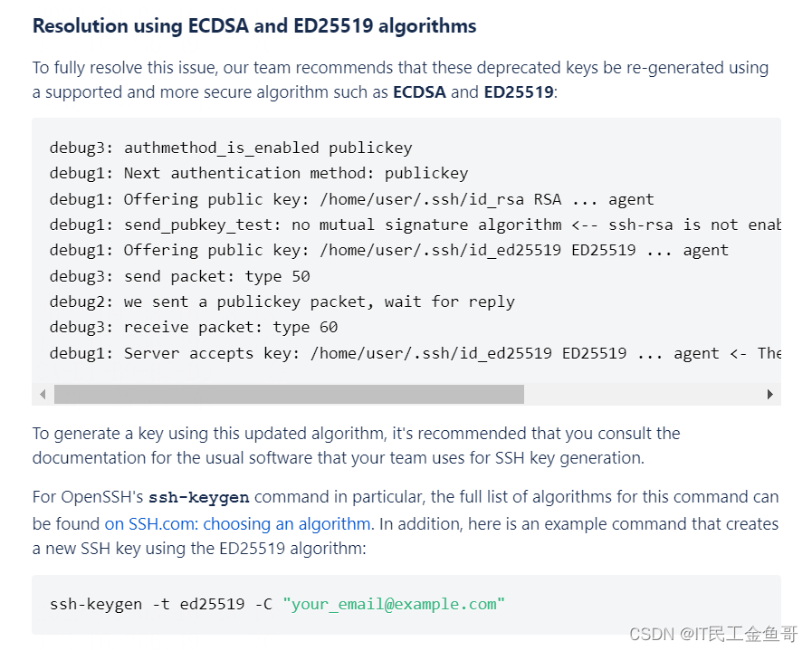
Task: Click the empty scrollbar track right of the thumb
Action: point(641,394)
